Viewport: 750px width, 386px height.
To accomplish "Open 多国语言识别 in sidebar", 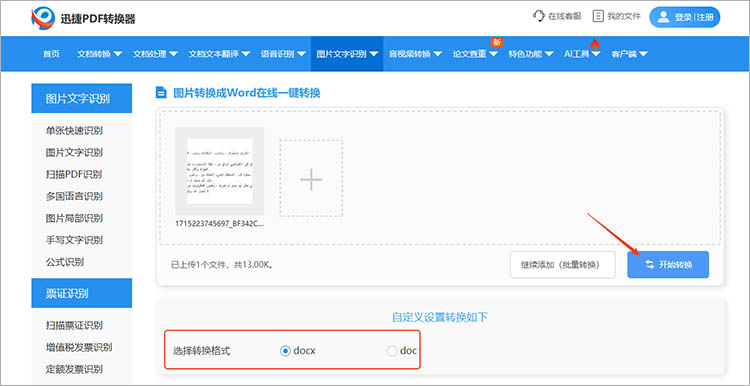I will (74, 196).
